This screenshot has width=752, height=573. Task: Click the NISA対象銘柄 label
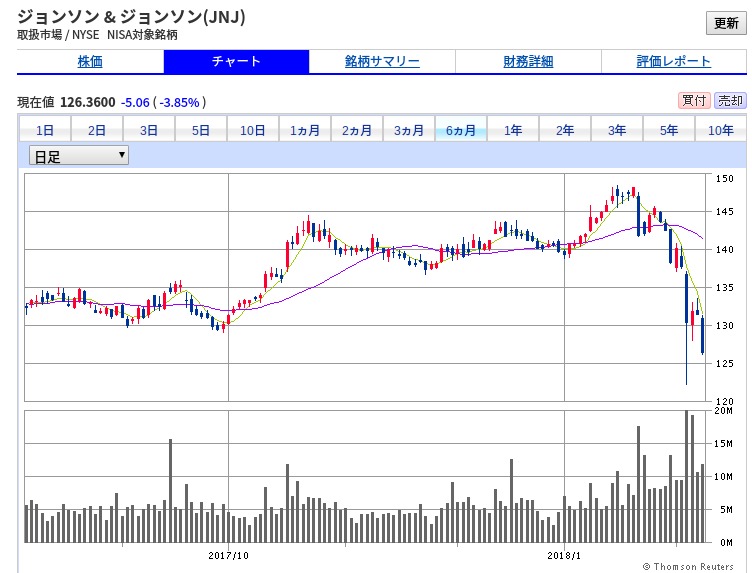pyautogui.click(x=142, y=35)
